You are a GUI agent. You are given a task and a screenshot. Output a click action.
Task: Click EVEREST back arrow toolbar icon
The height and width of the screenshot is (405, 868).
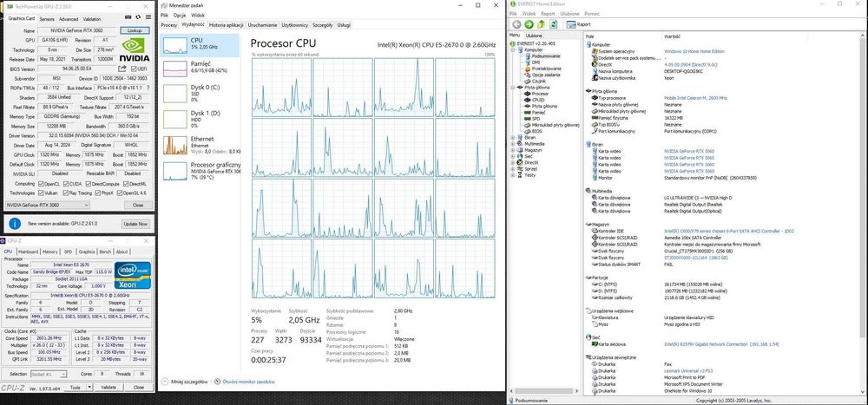[x=516, y=24]
